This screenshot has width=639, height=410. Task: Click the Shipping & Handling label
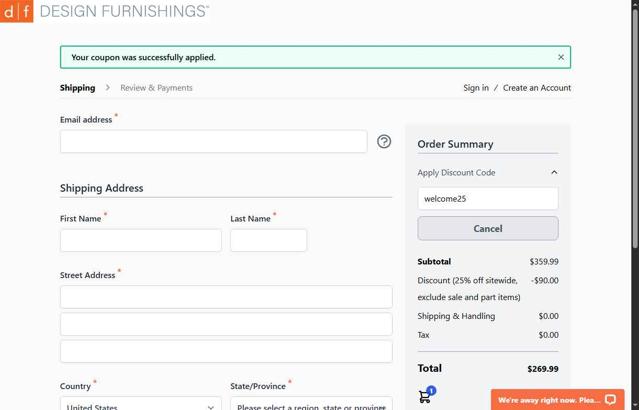coord(456,316)
